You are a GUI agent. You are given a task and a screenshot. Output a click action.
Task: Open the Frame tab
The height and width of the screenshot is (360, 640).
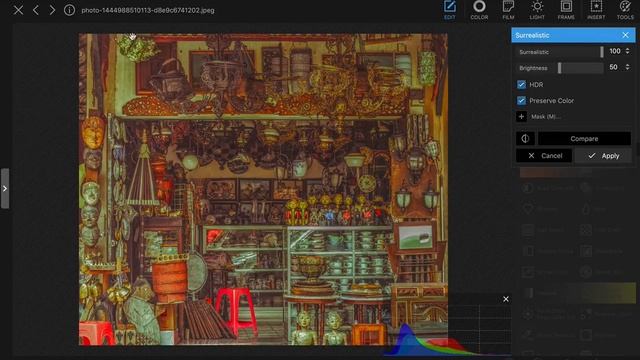[x=566, y=10]
